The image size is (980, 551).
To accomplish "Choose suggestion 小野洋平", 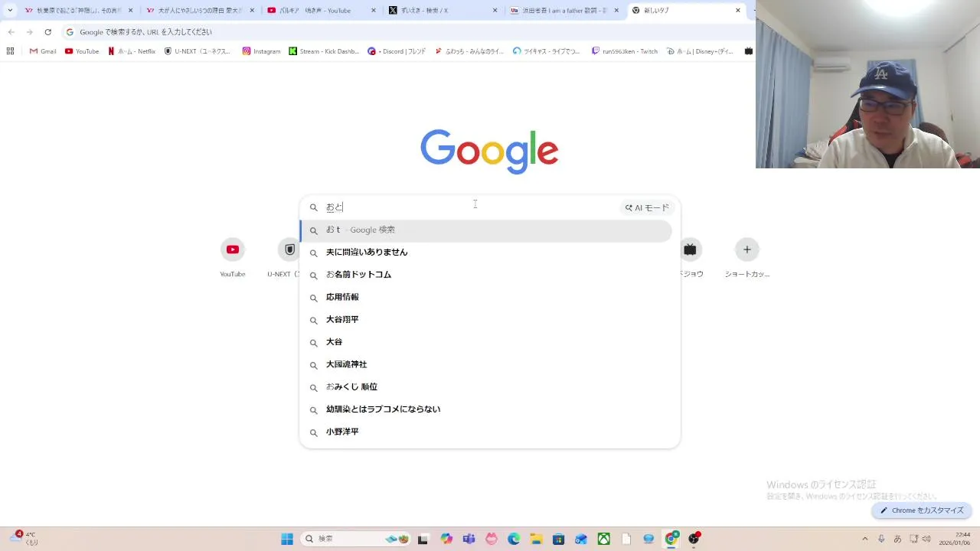I will point(486,432).
